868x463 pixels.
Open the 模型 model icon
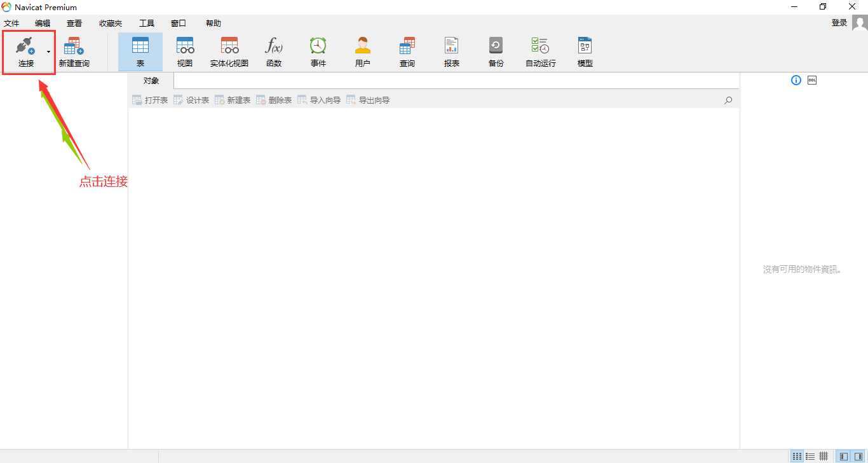pyautogui.click(x=585, y=46)
